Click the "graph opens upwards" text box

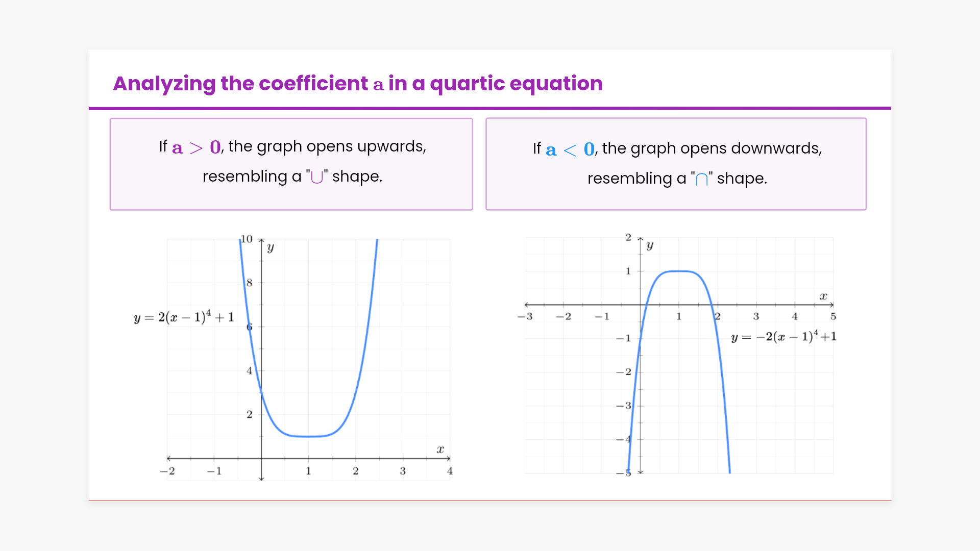291,164
